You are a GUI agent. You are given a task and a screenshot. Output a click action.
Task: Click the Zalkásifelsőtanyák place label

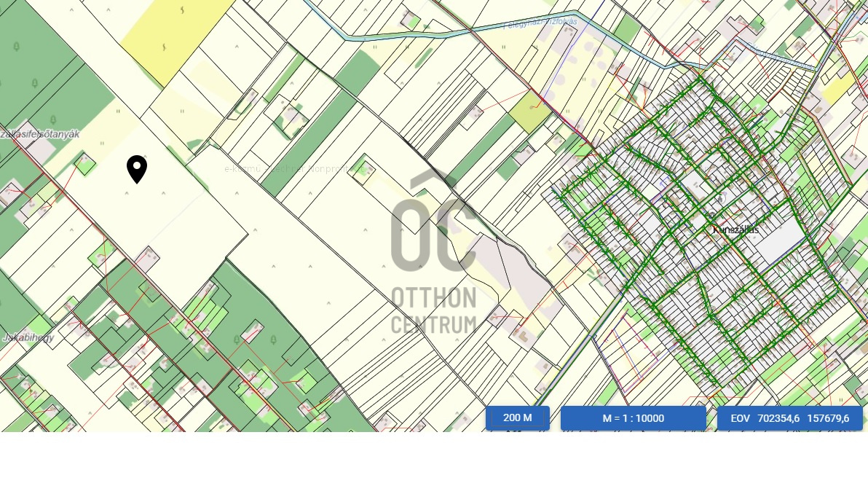click(40, 134)
